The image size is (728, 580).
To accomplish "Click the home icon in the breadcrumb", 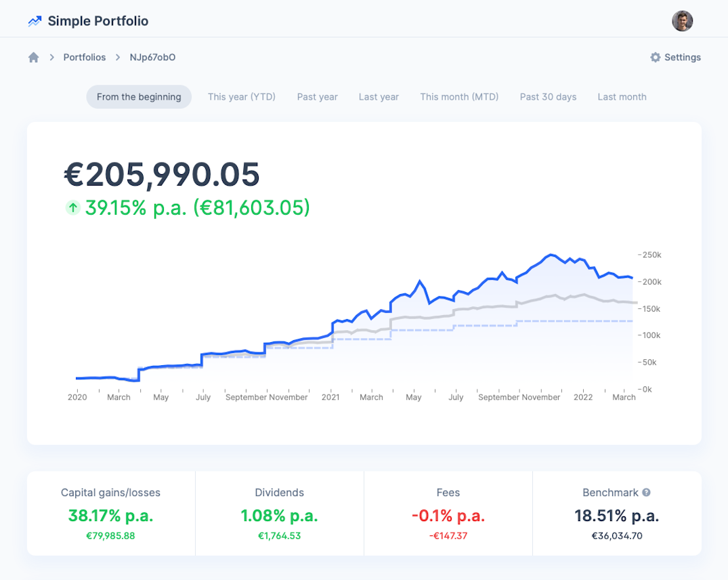I will click(x=33, y=57).
